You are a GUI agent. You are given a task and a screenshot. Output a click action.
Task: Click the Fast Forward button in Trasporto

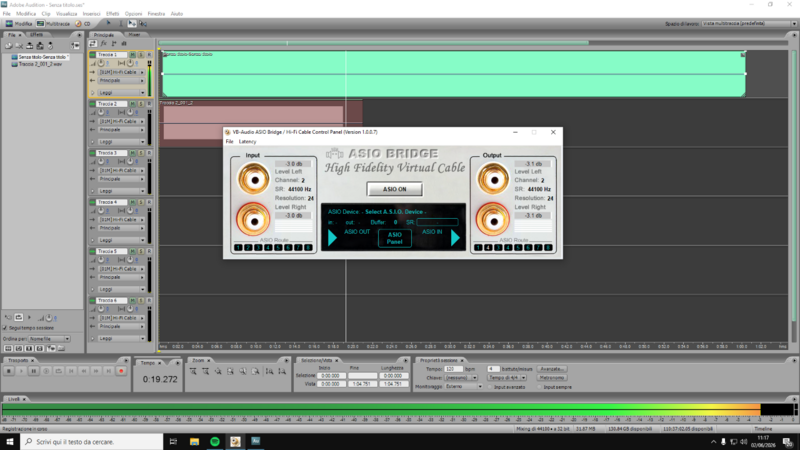click(x=96, y=371)
